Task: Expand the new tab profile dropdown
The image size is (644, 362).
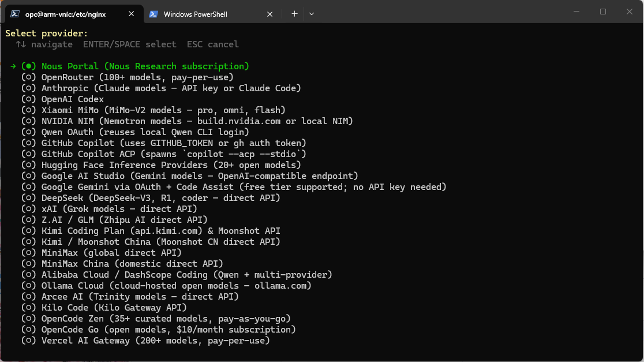Action: [x=312, y=14]
